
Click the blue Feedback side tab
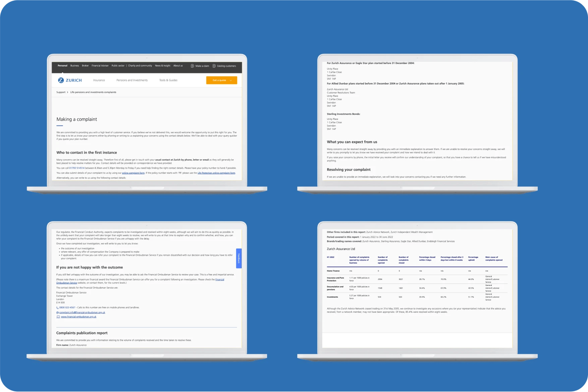tap(239, 258)
